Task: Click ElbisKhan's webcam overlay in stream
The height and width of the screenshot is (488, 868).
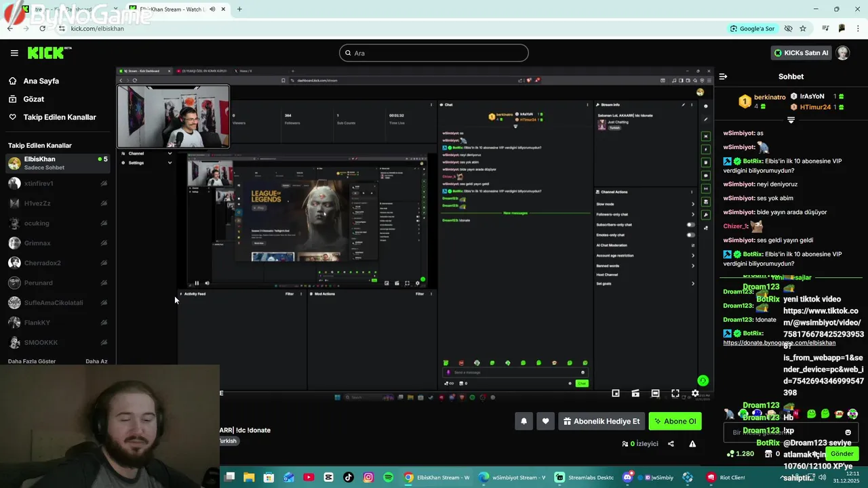Action: coord(174,117)
